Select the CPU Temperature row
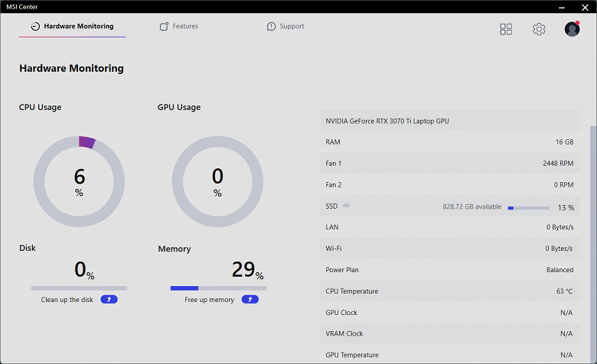Viewport: 597px width, 364px height. (449, 291)
